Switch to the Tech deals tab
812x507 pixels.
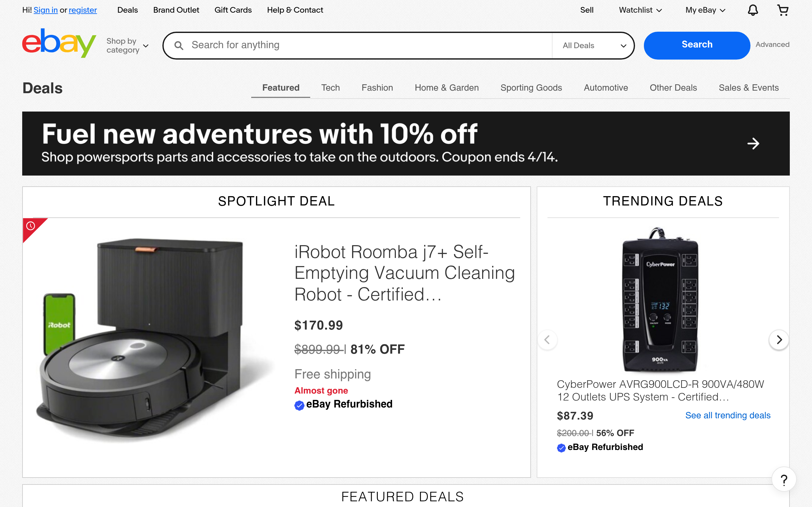click(330, 88)
